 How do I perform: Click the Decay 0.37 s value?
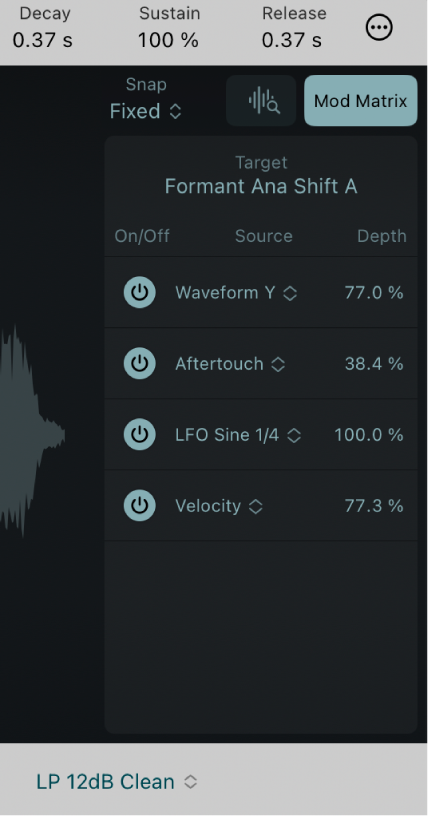(43, 40)
